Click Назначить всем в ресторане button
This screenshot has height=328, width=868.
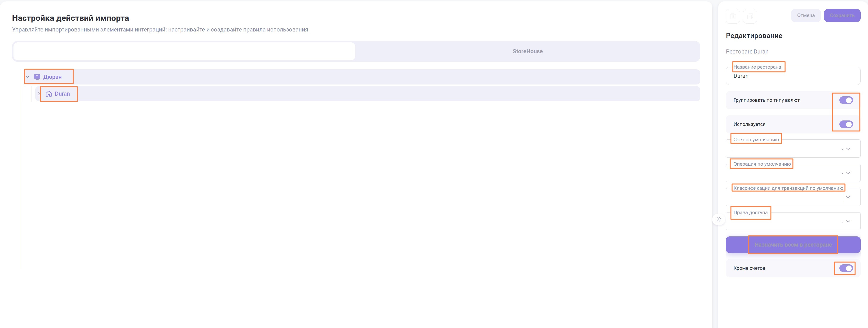793,245
